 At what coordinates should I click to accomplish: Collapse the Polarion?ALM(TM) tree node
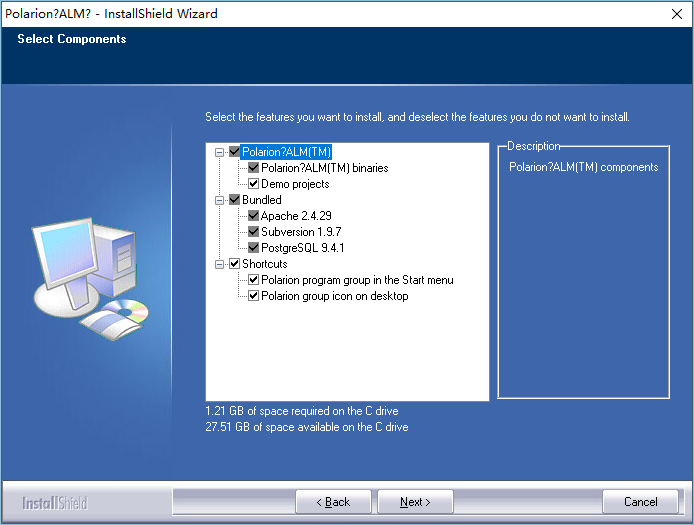point(219,152)
